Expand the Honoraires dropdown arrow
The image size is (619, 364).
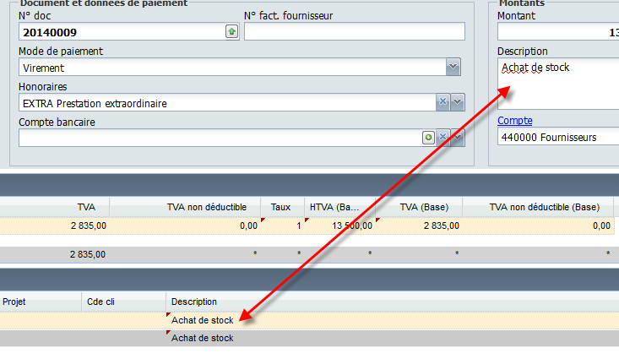pos(458,102)
